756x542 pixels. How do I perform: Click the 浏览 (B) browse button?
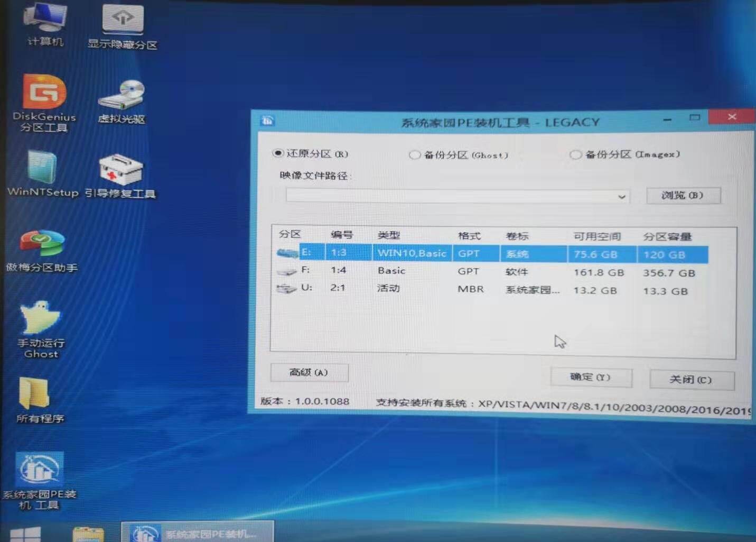683,195
